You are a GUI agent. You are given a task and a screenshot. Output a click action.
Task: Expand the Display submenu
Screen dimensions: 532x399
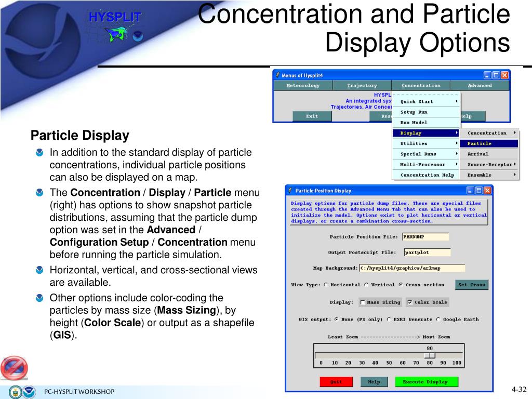pyautogui.click(x=426, y=133)
